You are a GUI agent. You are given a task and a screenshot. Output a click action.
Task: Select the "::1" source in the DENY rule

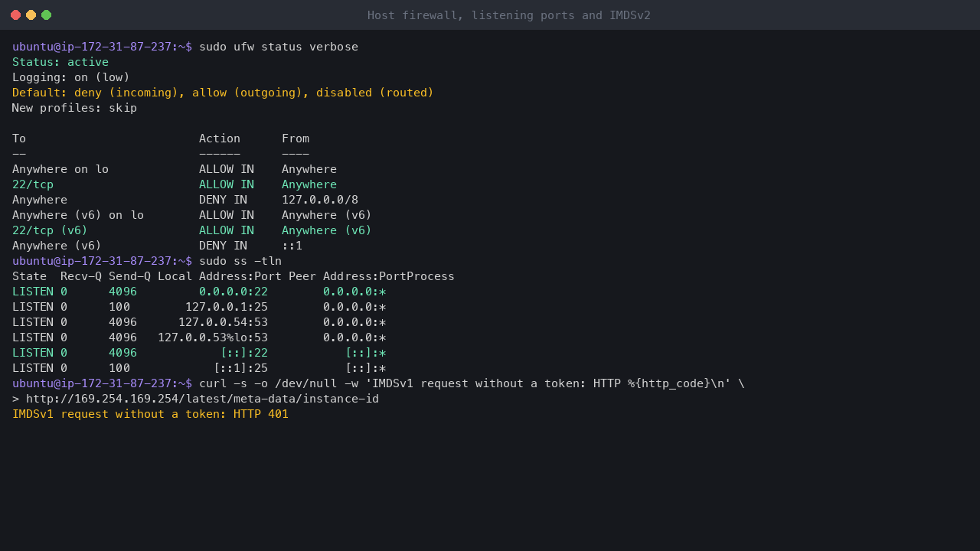point(292,246)
